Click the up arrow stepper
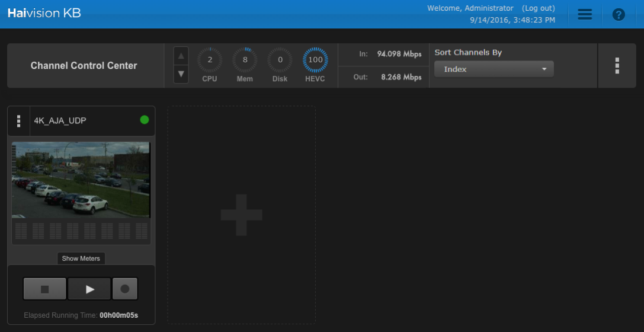The image size is (644, 332). pyautogui.click(x=181, y=56)
